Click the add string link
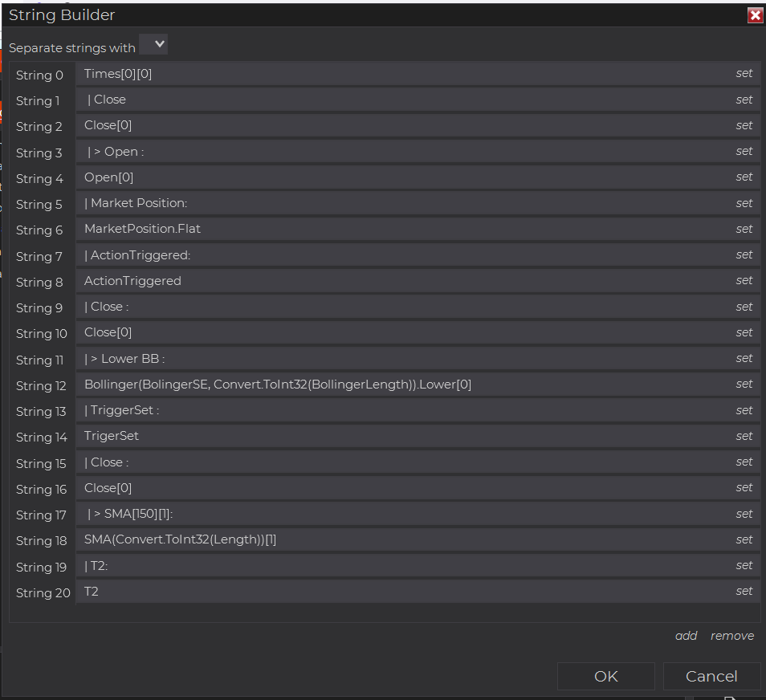This screenshot has width=766, height=700. tap(686, 636)
